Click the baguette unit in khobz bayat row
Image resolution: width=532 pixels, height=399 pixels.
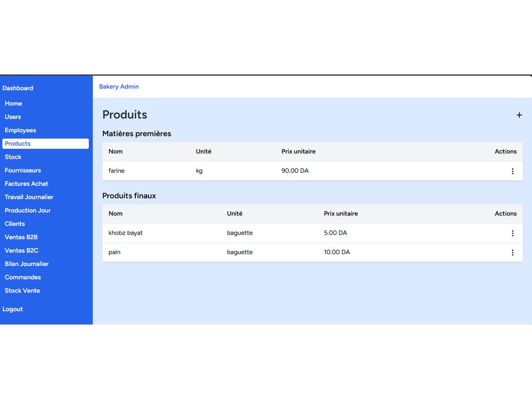tap(240, 233)
